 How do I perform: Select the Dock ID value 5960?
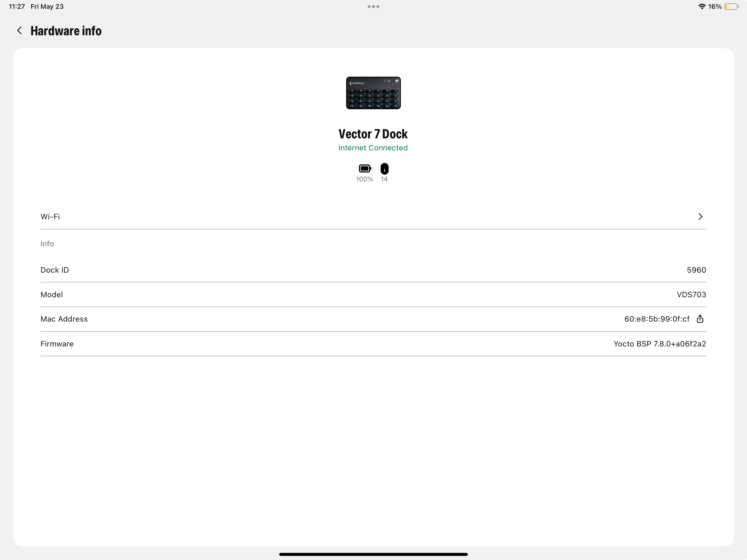[x=696, y=270]
